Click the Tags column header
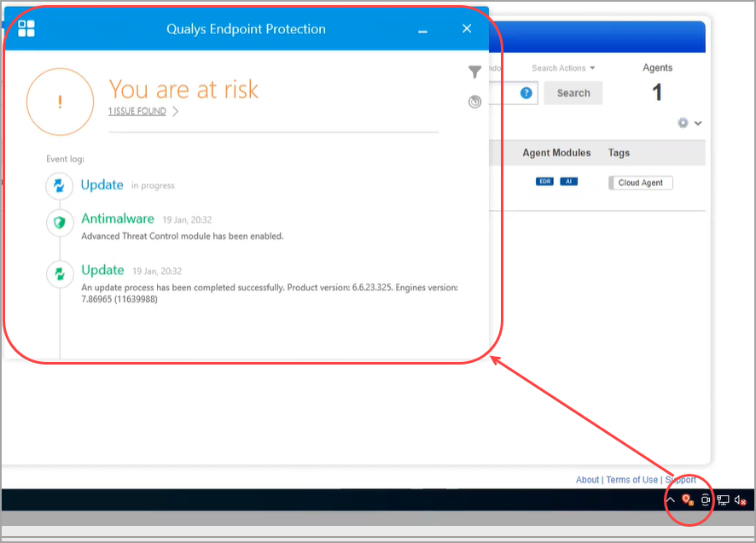 click(619, 153)
